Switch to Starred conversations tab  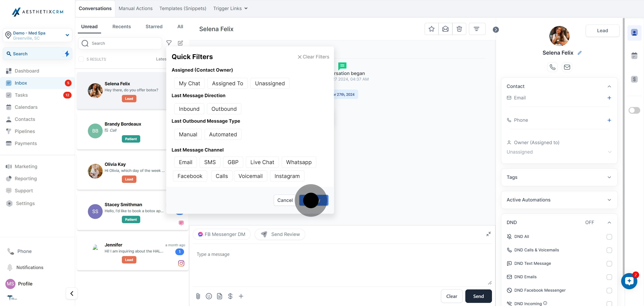pos(154,26)
